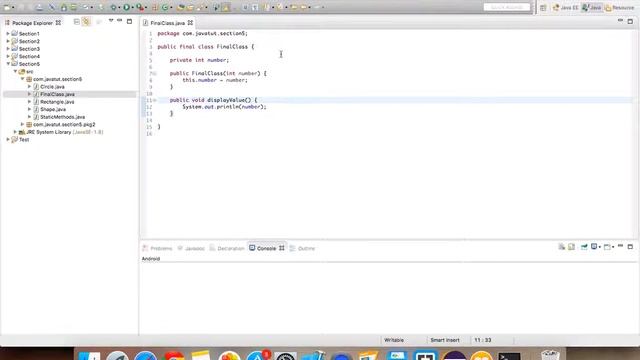The image size is (640, 360).
Task: Select Rectangle.java in the tree
Action: point(57,102)
